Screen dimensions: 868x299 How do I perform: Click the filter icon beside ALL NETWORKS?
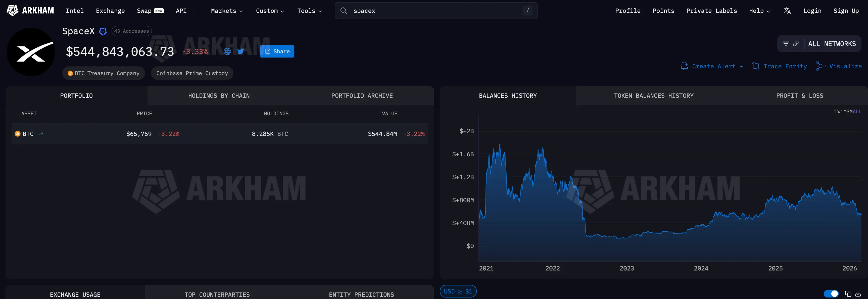tap(786, 43)
